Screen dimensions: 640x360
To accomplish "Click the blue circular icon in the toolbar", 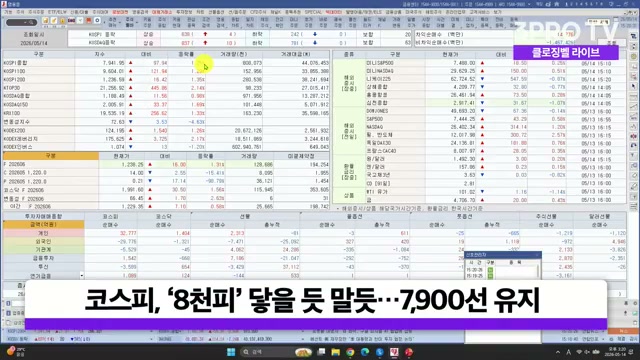I will click(x=97, y=20).
